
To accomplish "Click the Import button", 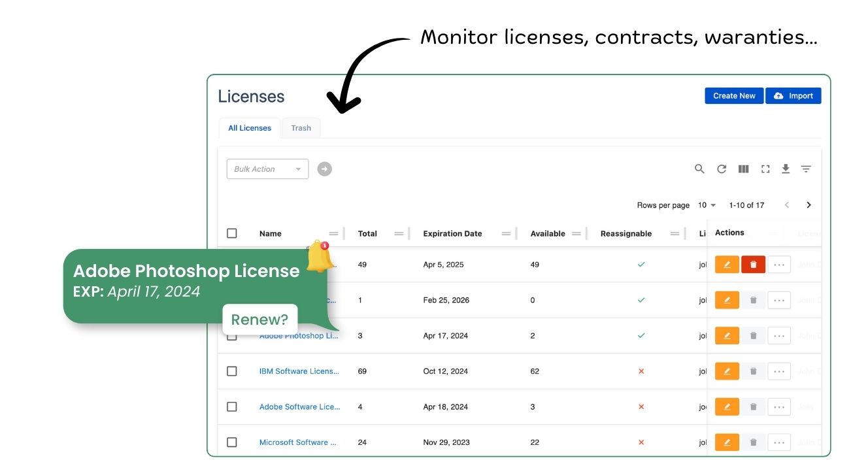I will click(793, 96).
